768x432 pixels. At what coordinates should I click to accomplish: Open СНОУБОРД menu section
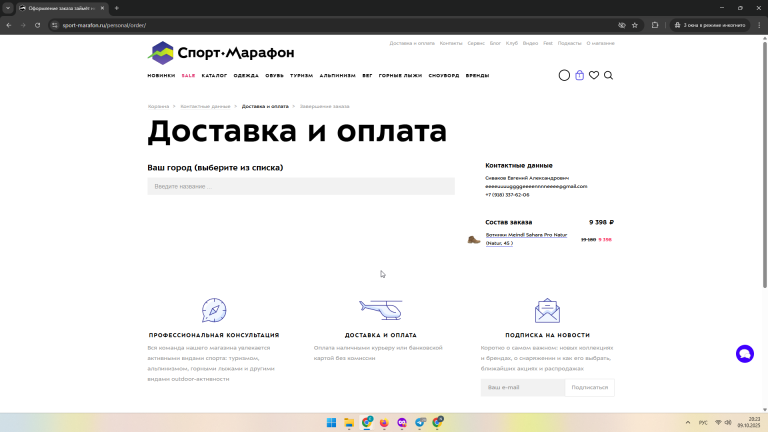[444, 75]
